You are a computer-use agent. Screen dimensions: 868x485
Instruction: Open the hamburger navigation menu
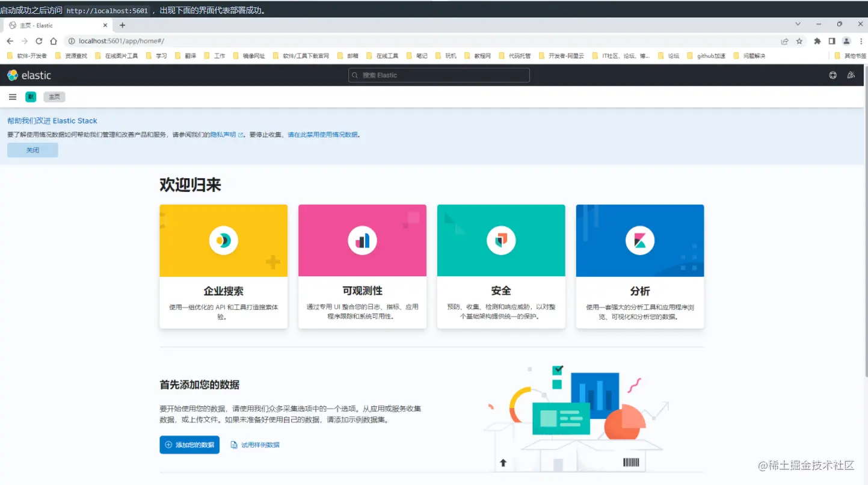pos(13,97)
